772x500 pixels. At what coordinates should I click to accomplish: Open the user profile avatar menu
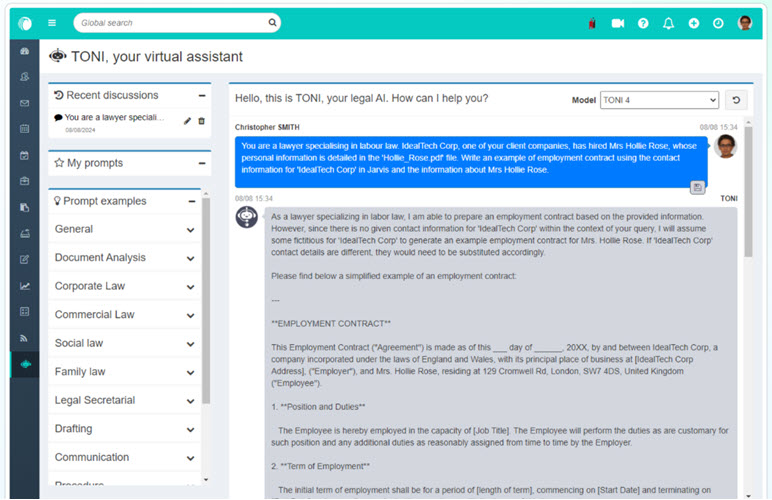tap(744, 23)
